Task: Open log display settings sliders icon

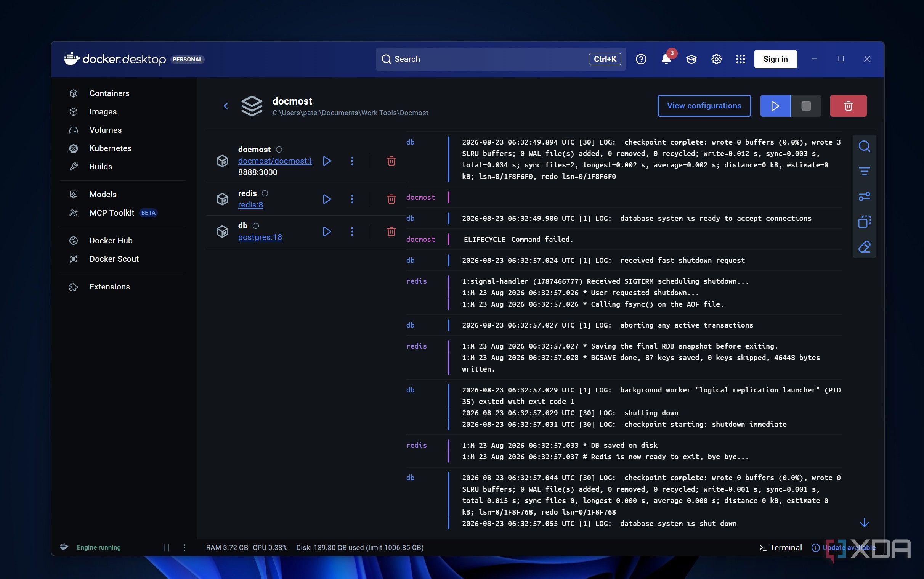Action: pos(864,197)
